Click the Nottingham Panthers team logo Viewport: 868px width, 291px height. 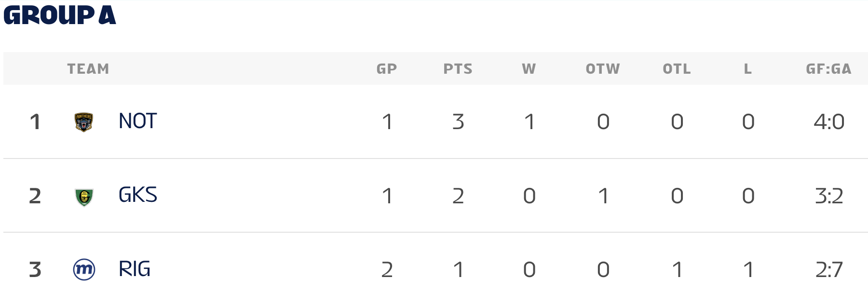tap(83, 122)
